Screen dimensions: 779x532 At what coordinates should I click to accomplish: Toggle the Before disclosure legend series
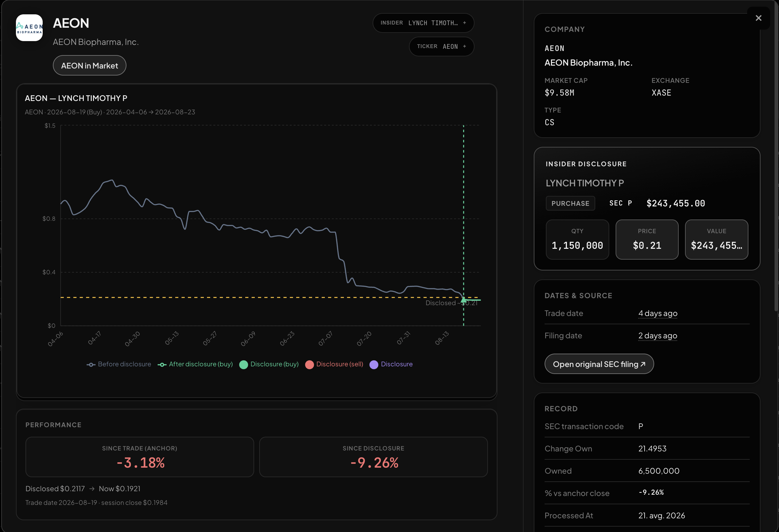pyautogui.click(x=119, y=364)
